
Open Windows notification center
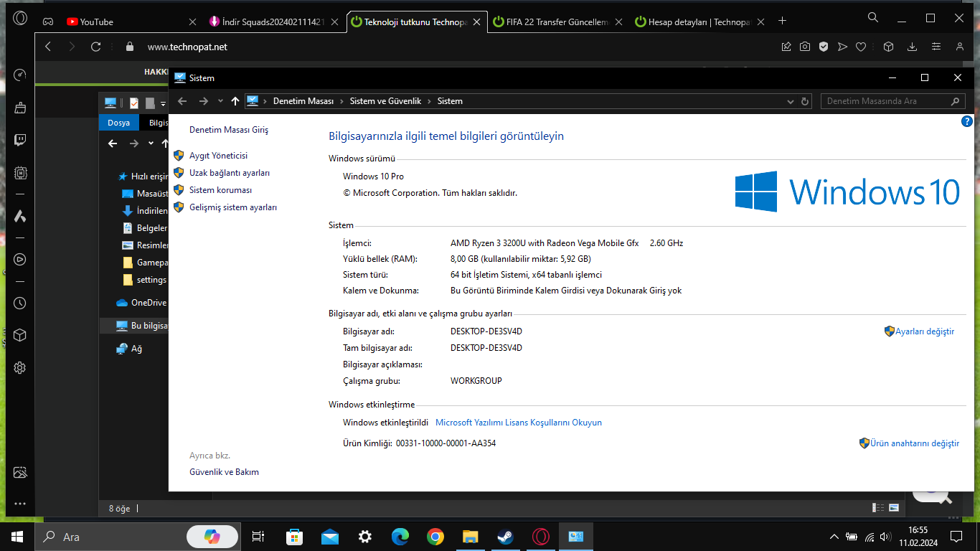pyautogui.click(x=956, y=537)
